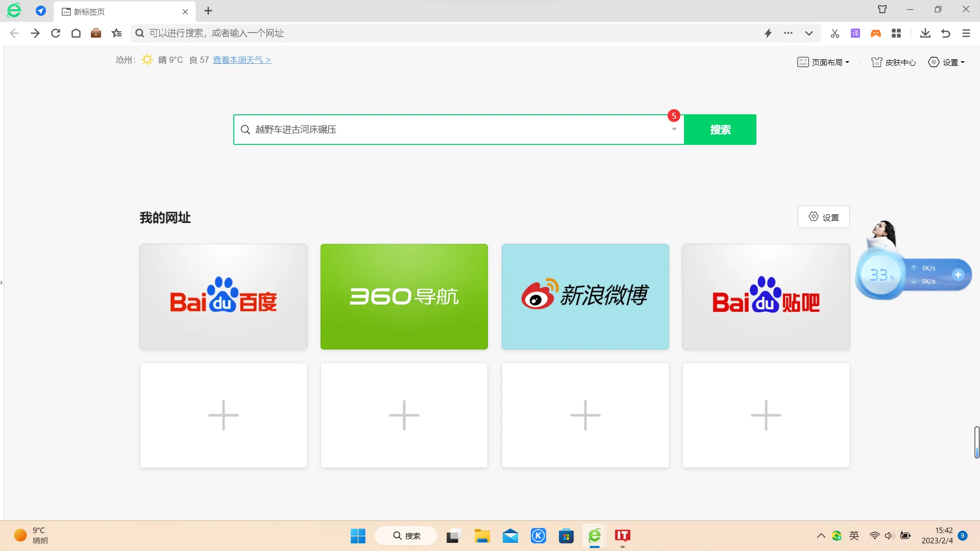Click the plus on the speed widget
This screenshot has height=551, width=980.
pyautogui.click(x=958, y=274)
